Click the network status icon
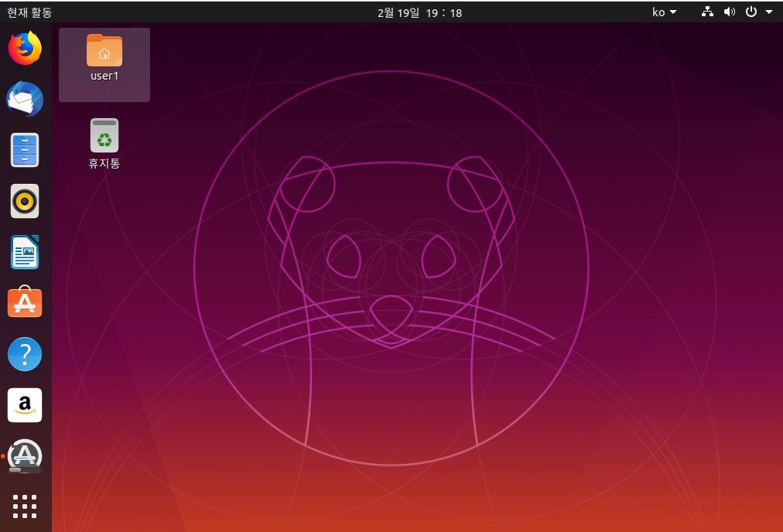Viewport: 783px width, 532px height. pyautogui.click(x=707, y=12)
